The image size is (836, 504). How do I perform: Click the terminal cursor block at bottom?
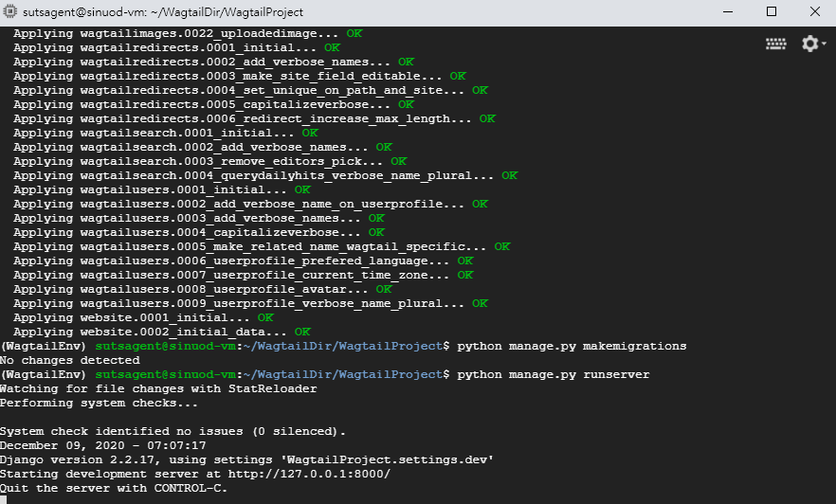point(3,500)
